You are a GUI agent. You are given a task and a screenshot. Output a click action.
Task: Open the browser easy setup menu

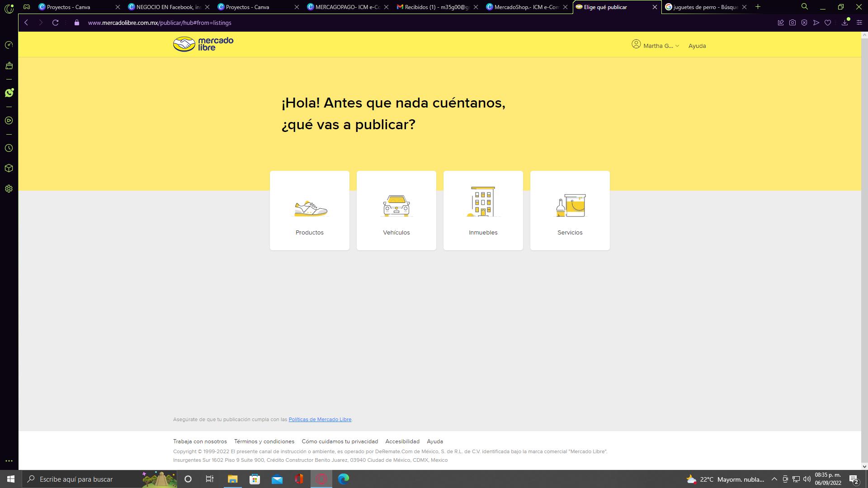[x=859, y=23]
